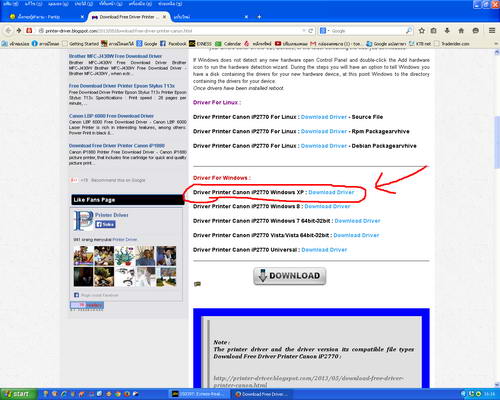Go back using the browser back arrow
Viewport: 500px width, 400px height.
(x=8, y=31)
